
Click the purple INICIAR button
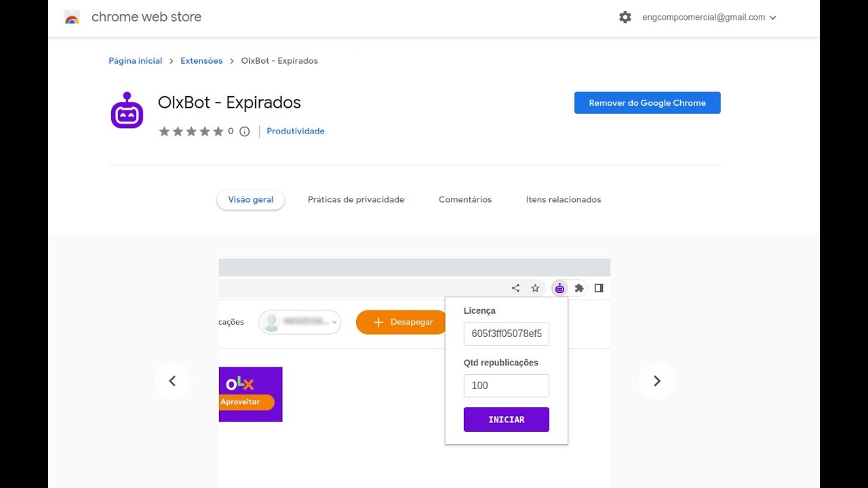coord(507,420)
